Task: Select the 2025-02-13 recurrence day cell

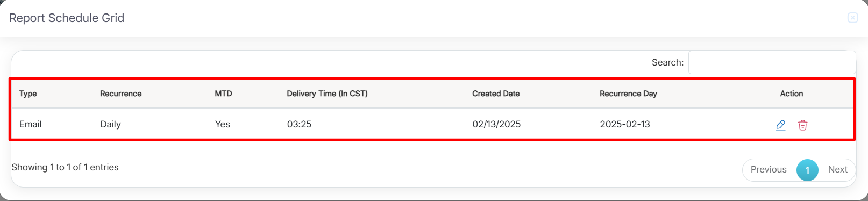Action: point(625,124)
